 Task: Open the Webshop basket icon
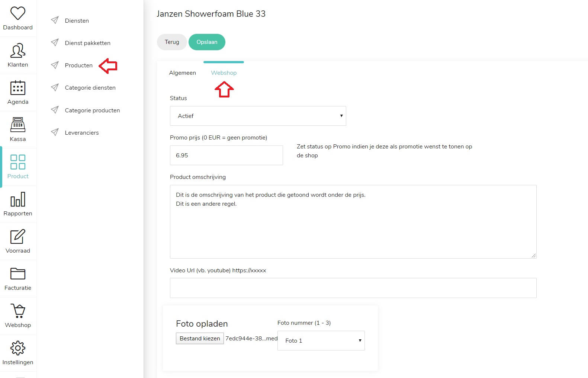18,311
